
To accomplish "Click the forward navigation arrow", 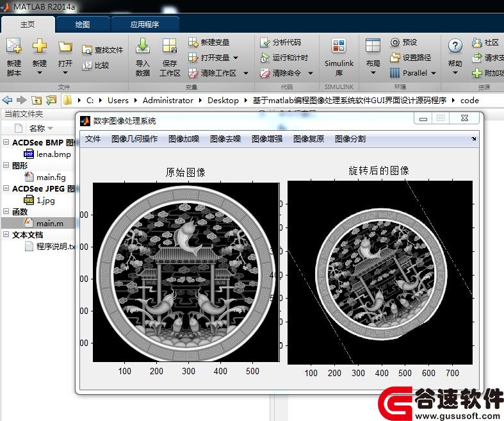I will pyautogui.click(x=21, y=101).
